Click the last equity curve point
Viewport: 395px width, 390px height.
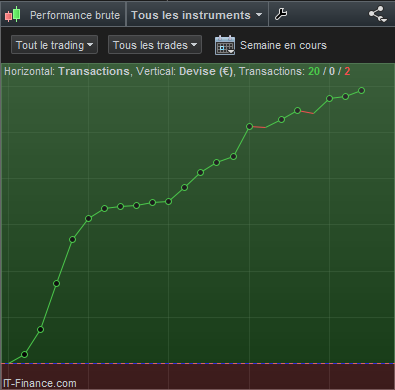(x=362, y=90)
